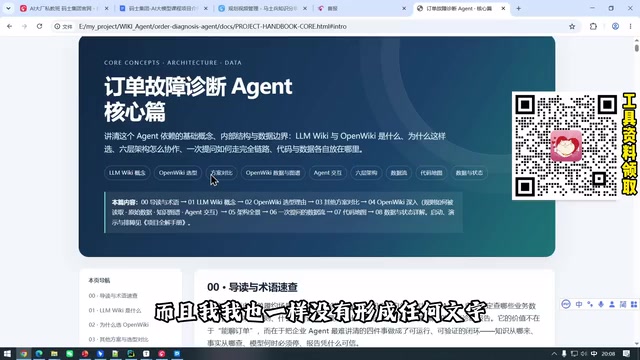Go to sidebar item 00 · 导读与术语速查

pos(113,296)
